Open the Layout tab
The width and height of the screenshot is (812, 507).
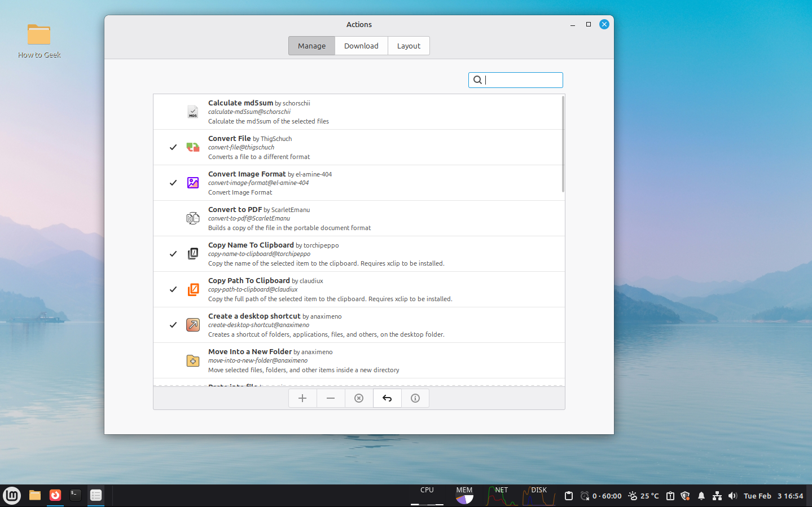(409, 46)
